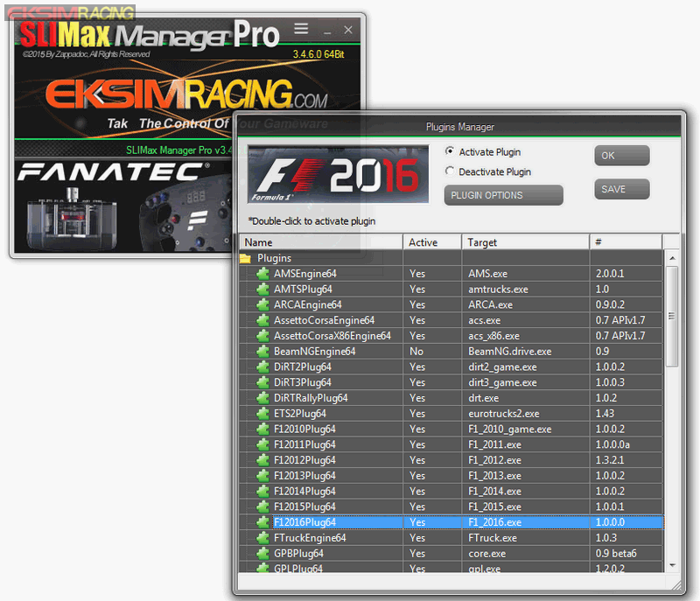Open the hamburger menu in SLIMax Manager Pro window
Viewport: 700px width, 601px height.
(x=301, y=29)
